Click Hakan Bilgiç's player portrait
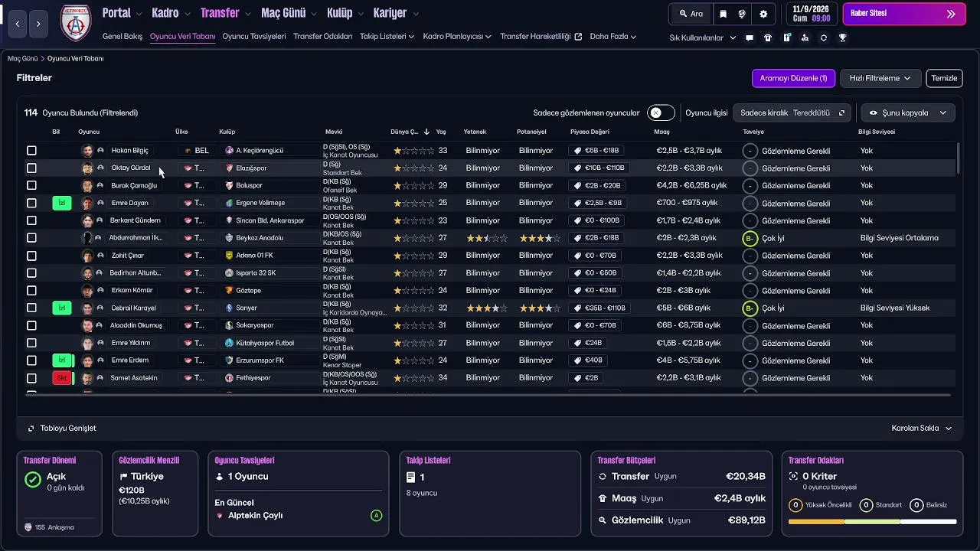 point(87,151)
